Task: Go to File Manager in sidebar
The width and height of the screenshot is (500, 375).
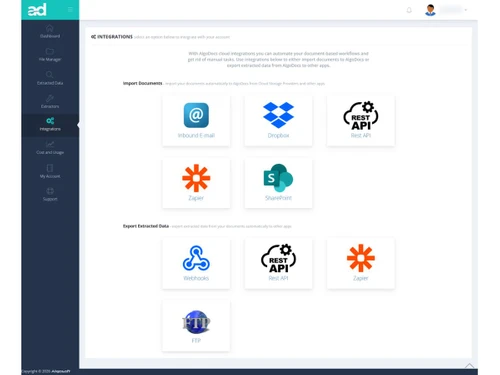Action: click(x=50, y=55)
